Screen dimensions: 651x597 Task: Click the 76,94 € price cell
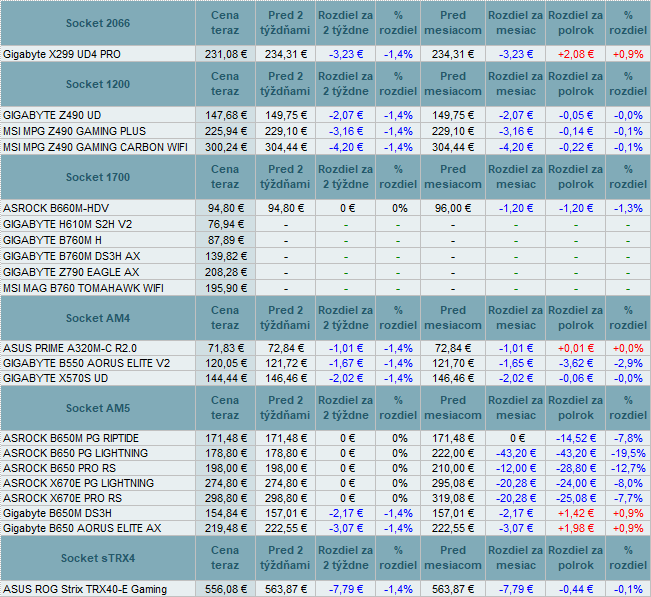coord(225,224)
